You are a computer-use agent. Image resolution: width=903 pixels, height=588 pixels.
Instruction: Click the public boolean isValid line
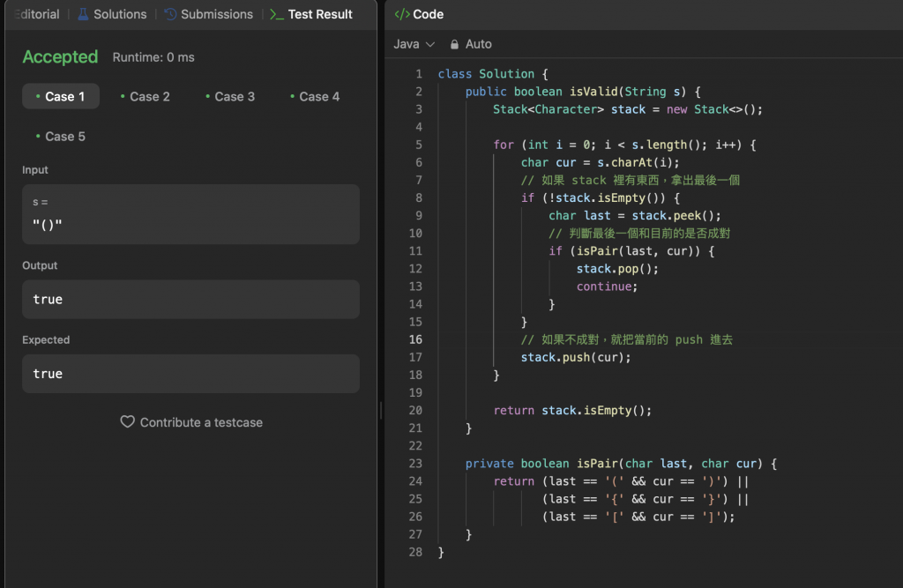click(583, 92)
